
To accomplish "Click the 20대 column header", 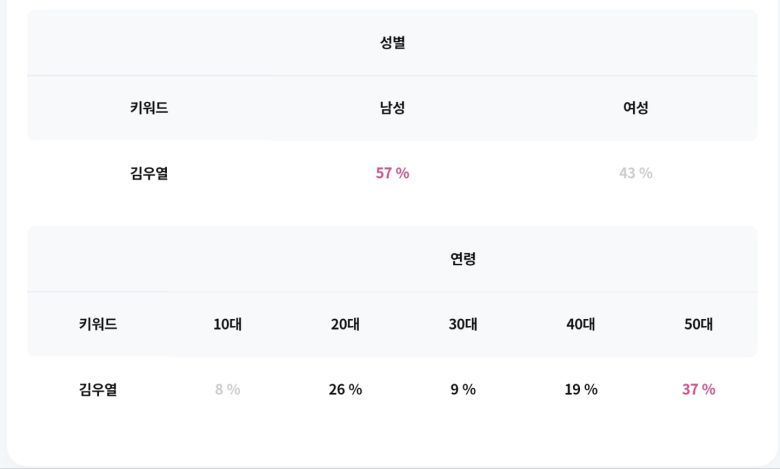I will (345, 324).
